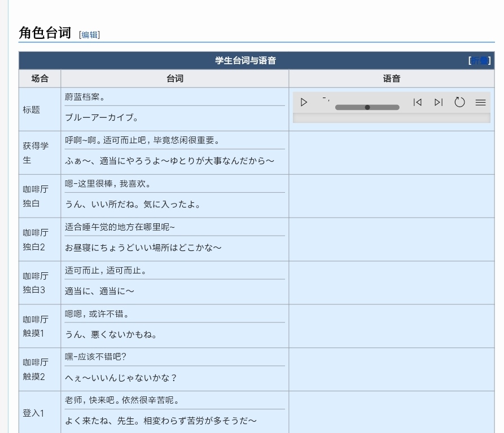Image resolution: width=504 pixels, height=433 pixels.
Task: Collapse the table via 折叠 link
Action: (x=480, y=61)
